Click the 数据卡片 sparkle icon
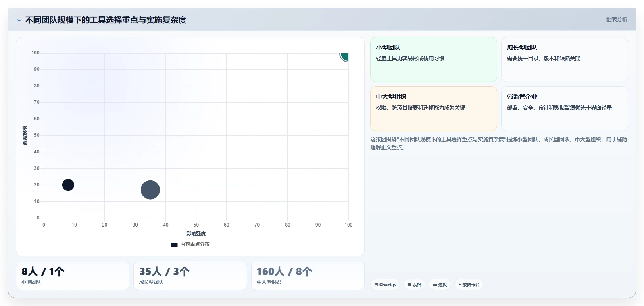Screen dimensions: 644x306 point(460,285)
